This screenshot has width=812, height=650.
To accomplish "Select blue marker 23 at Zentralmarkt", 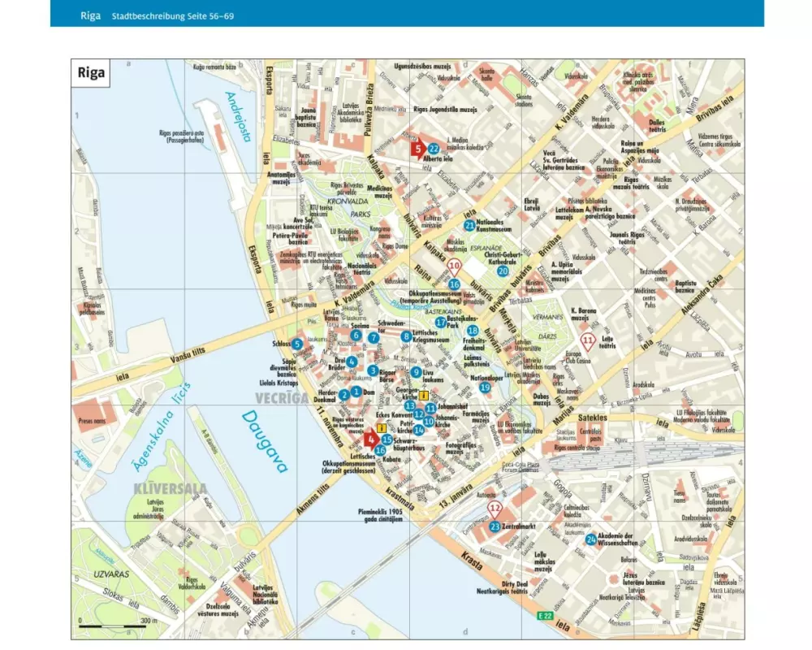I will [495, 527].
